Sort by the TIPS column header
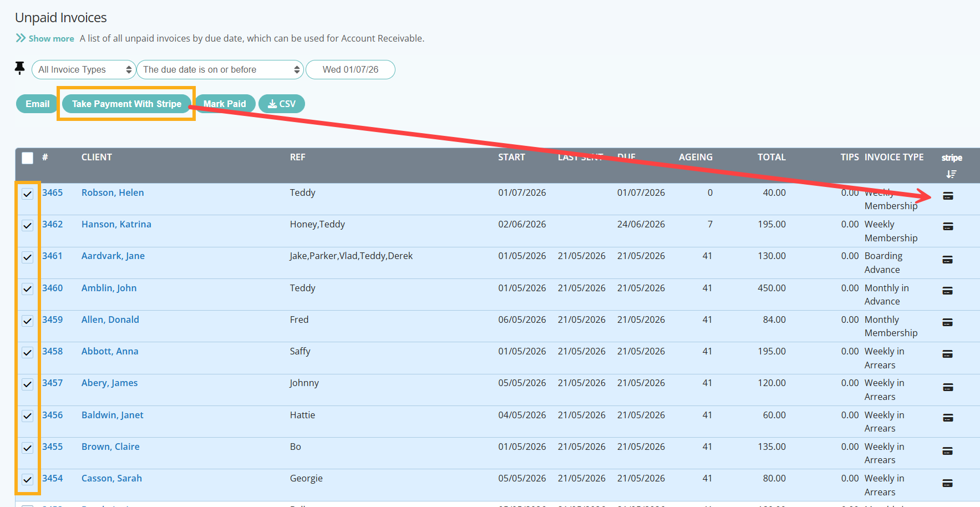This screenshot has height=507, width=980. click(850, 157)
